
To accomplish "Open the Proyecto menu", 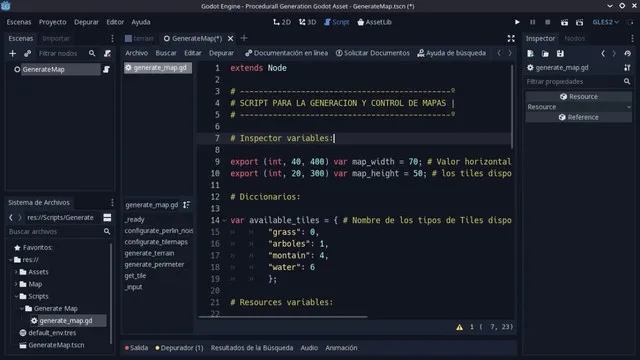I will click(x=52, y=22).
